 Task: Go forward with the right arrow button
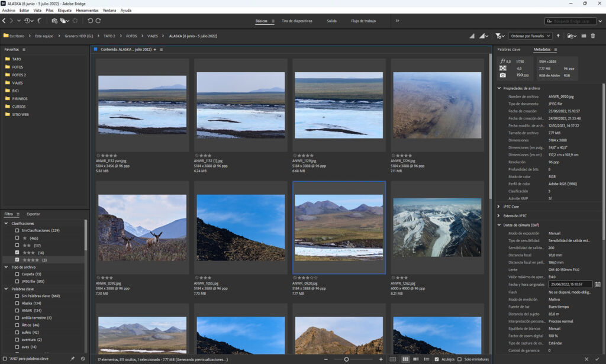(x=11, y=21)
